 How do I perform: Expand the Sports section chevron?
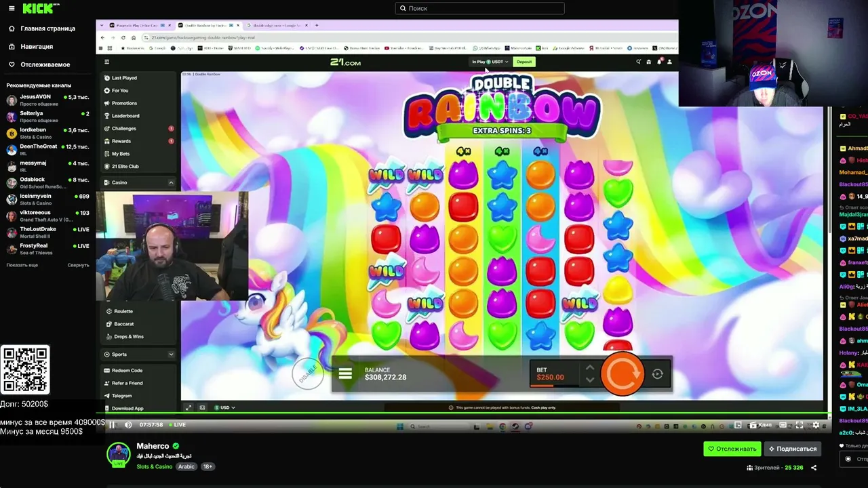click(171, 354)
